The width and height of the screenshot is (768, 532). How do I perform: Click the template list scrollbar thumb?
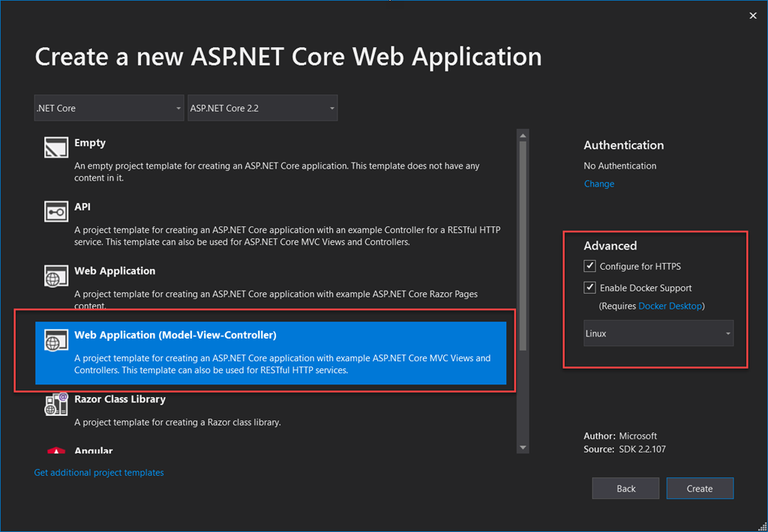pos(523,247)
